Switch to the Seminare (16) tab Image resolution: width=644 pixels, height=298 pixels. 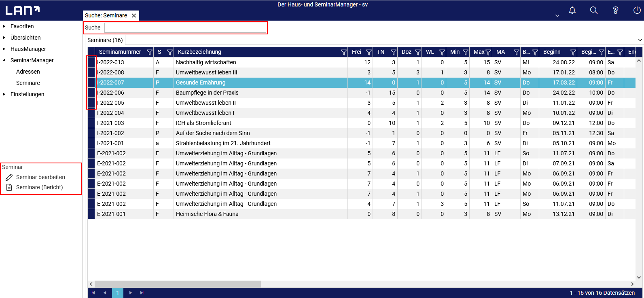coord(105,40)
